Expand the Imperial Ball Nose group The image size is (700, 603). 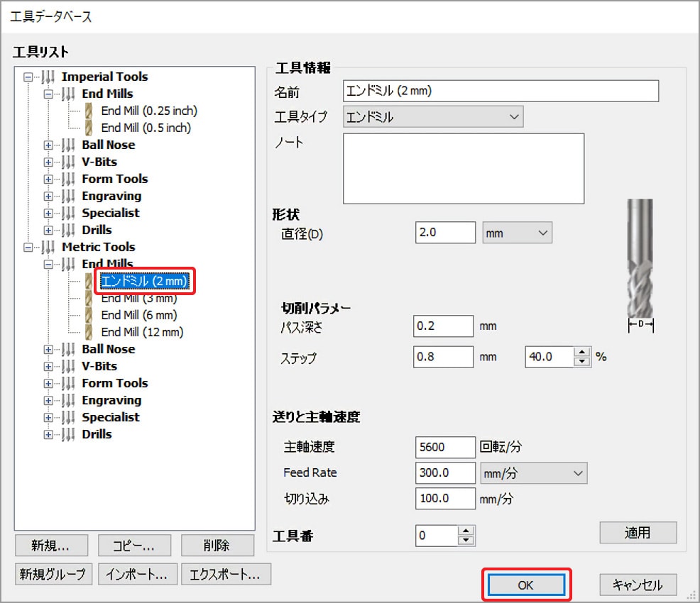(48, 145)
